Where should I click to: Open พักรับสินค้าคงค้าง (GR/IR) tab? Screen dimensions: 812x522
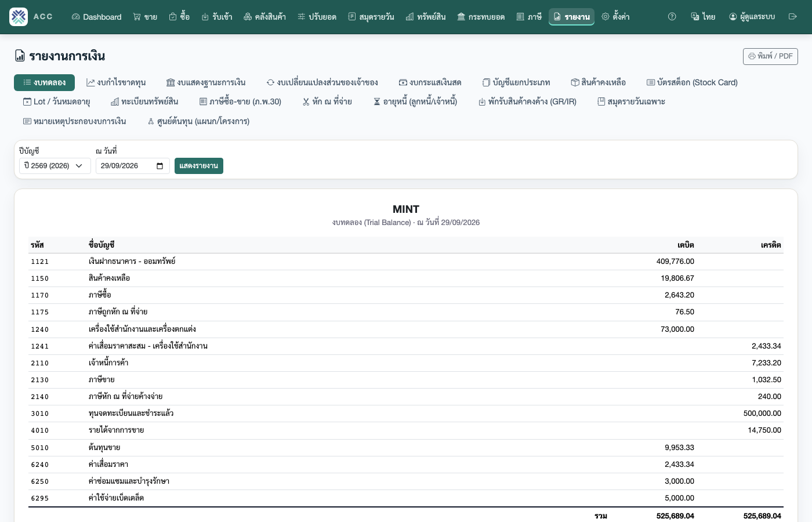tap(527, 101)
